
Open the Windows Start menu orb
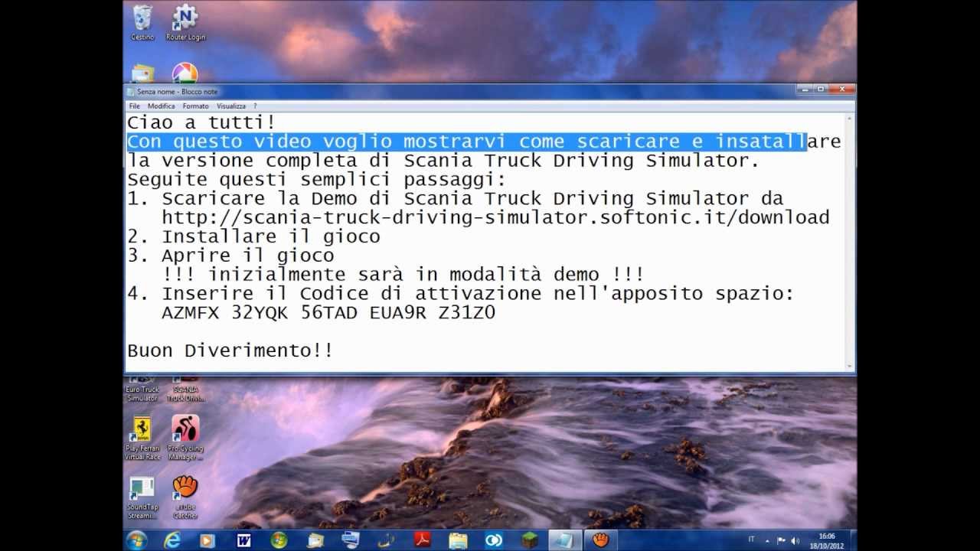pos(136,540)
